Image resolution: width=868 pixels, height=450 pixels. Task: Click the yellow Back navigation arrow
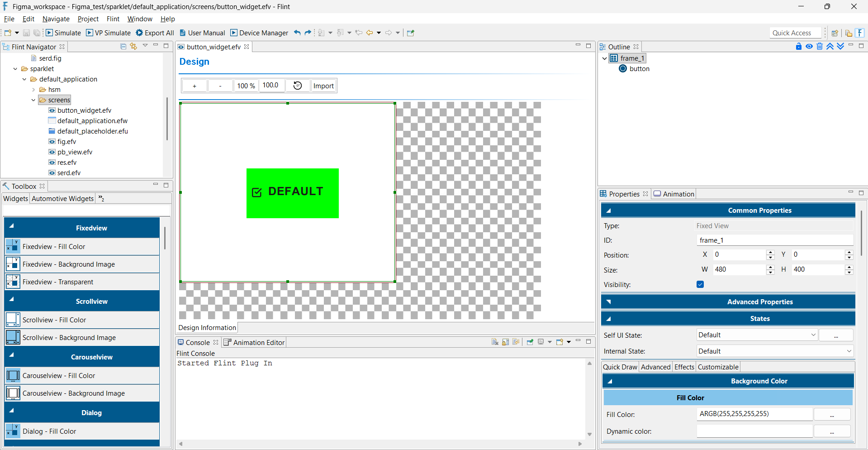point(370,33)
